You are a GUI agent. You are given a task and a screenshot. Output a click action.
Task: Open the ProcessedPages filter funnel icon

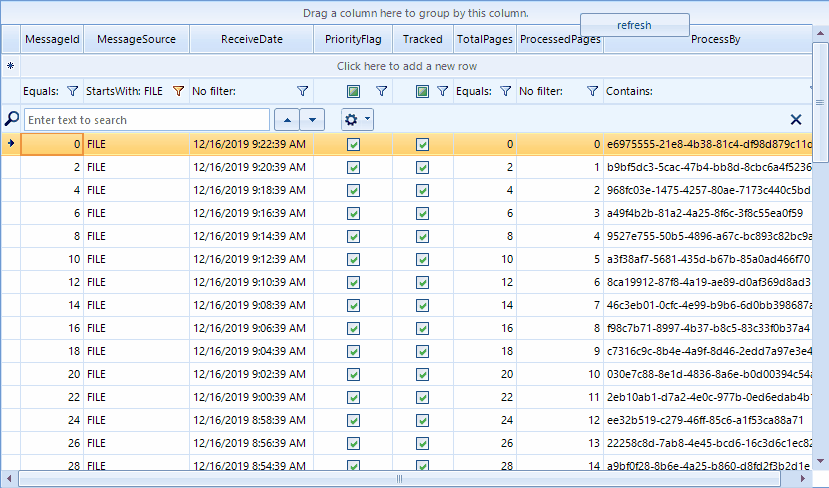point(593,91)
